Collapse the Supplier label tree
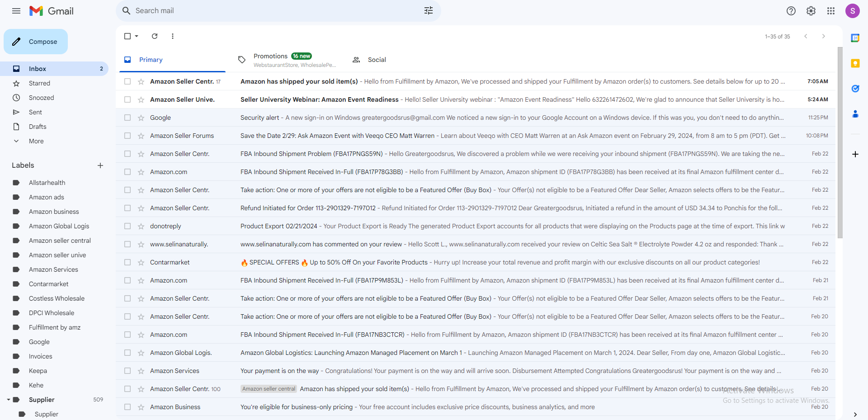The image size is (868, 420). point(9,400)
